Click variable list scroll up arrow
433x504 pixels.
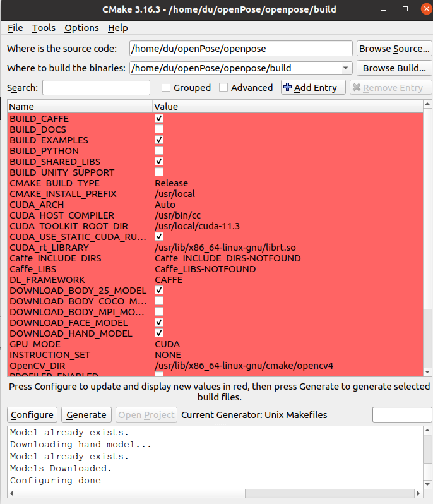coord(427,104)
